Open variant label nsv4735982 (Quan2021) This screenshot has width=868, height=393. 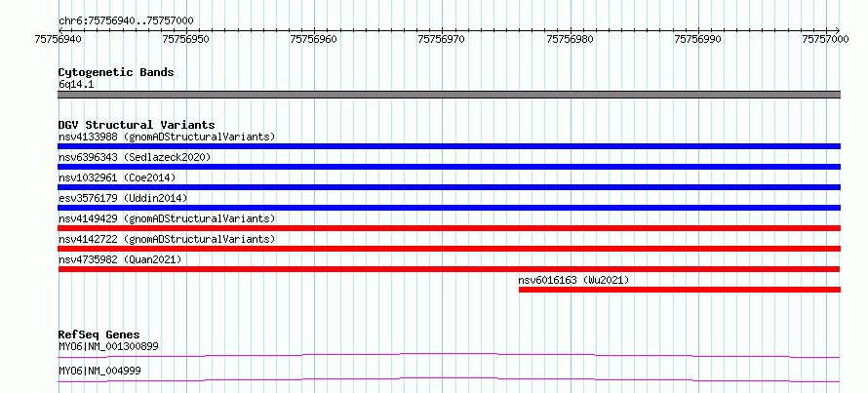point(120,259)
